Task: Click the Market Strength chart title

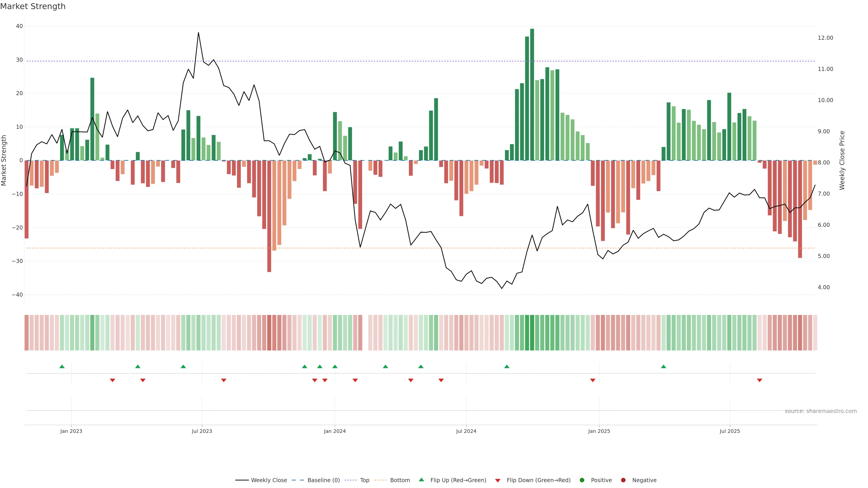Action: [33, 6]
